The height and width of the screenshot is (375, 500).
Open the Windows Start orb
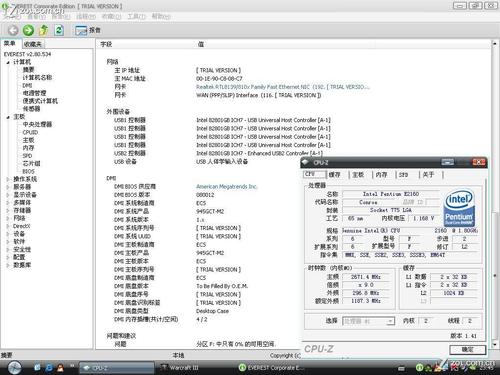(x=14, y=367)
